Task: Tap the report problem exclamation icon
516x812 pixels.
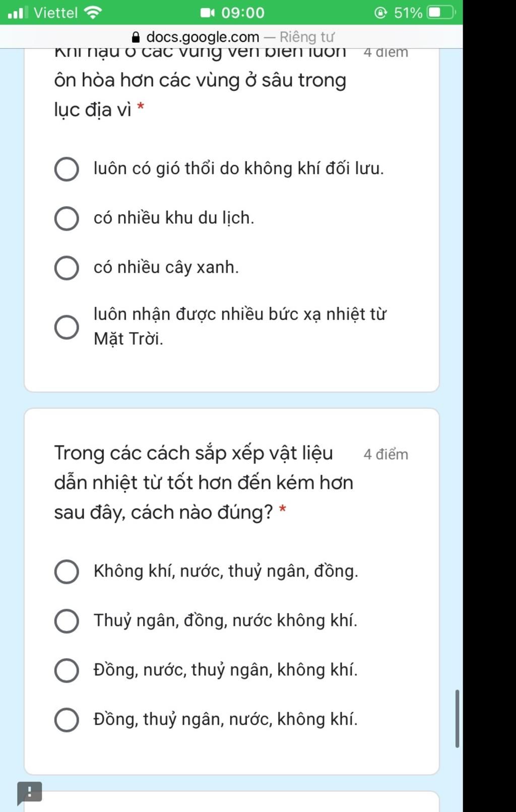Action: click(x=29, y=793)
